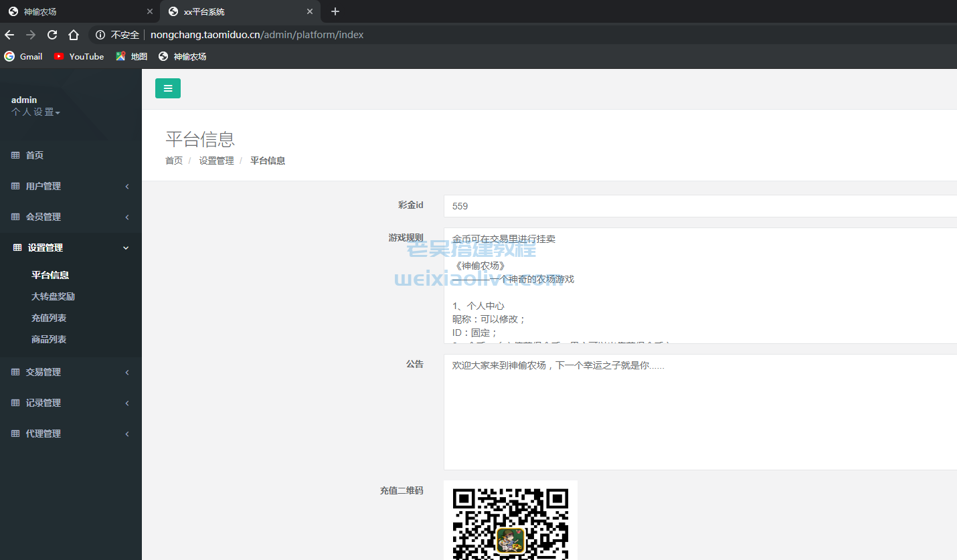Close the xx平台系统 browser tab
The height and width of the screenshot is (560, 957).
(310, 11)
